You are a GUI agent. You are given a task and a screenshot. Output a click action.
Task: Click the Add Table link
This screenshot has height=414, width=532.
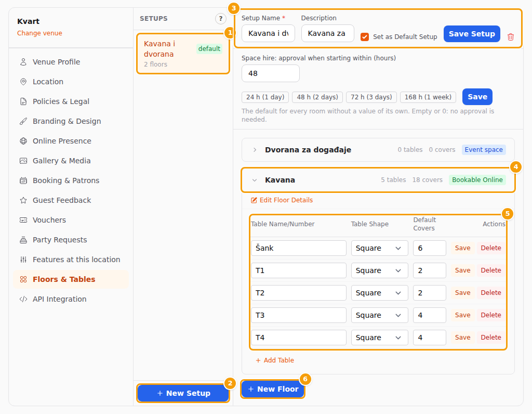pos(275,360)
